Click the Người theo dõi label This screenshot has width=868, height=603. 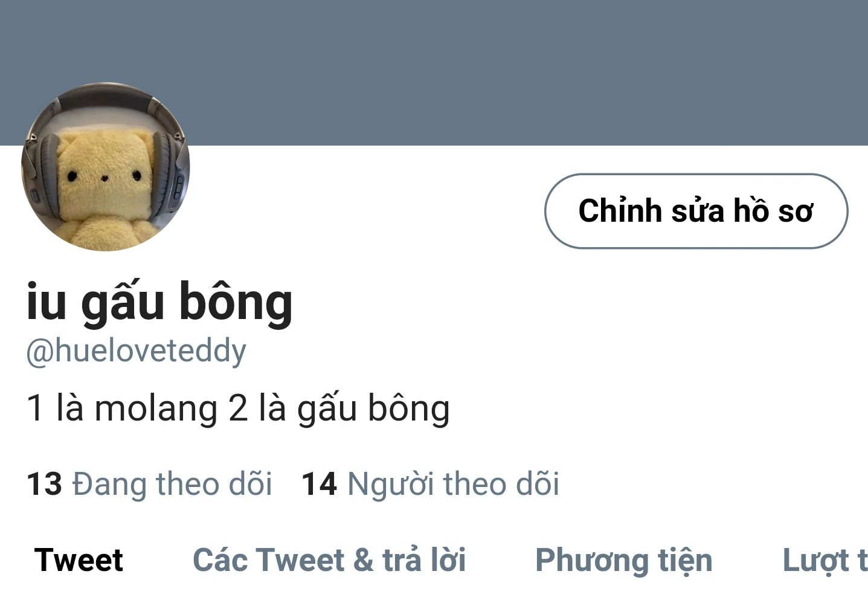453,484
